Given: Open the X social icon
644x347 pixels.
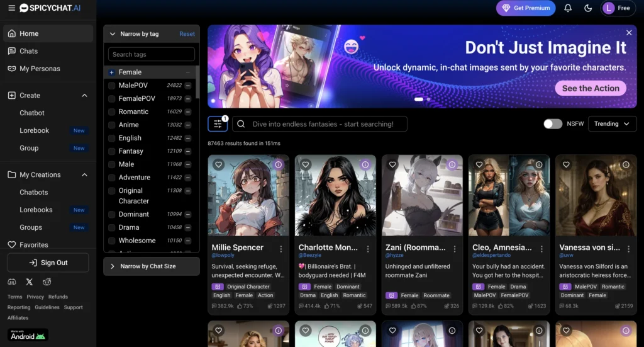Looking at the screenshot, I should coord(29,282).
